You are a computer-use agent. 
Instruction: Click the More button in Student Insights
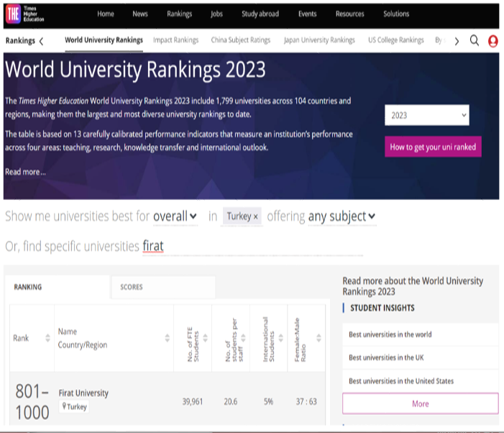(421, 404)
